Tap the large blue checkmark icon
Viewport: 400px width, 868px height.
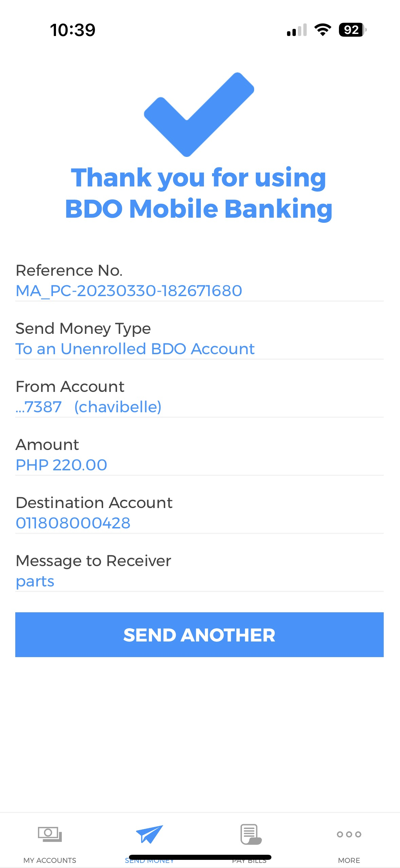pyautogui.click(x=199, y=114)
